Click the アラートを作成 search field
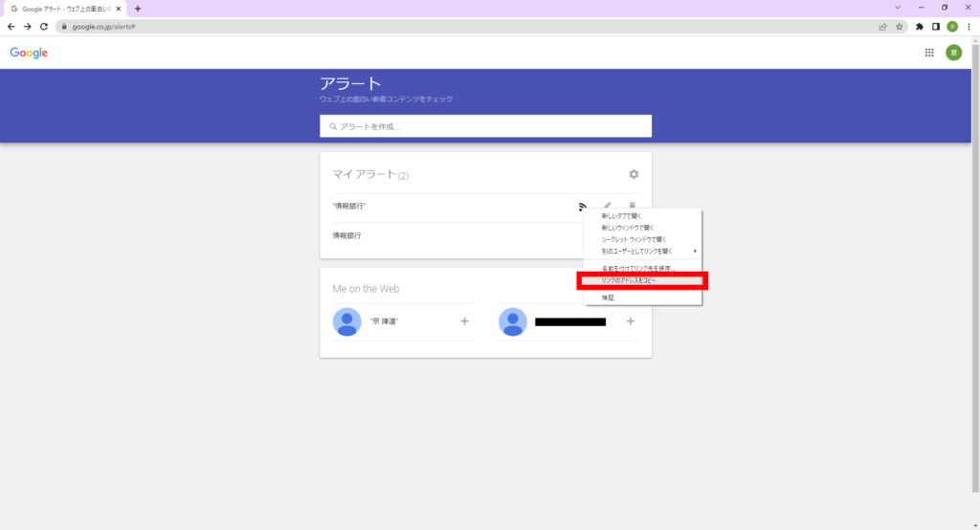The height and width of the screenshot is (530, 980). [485, 126]
